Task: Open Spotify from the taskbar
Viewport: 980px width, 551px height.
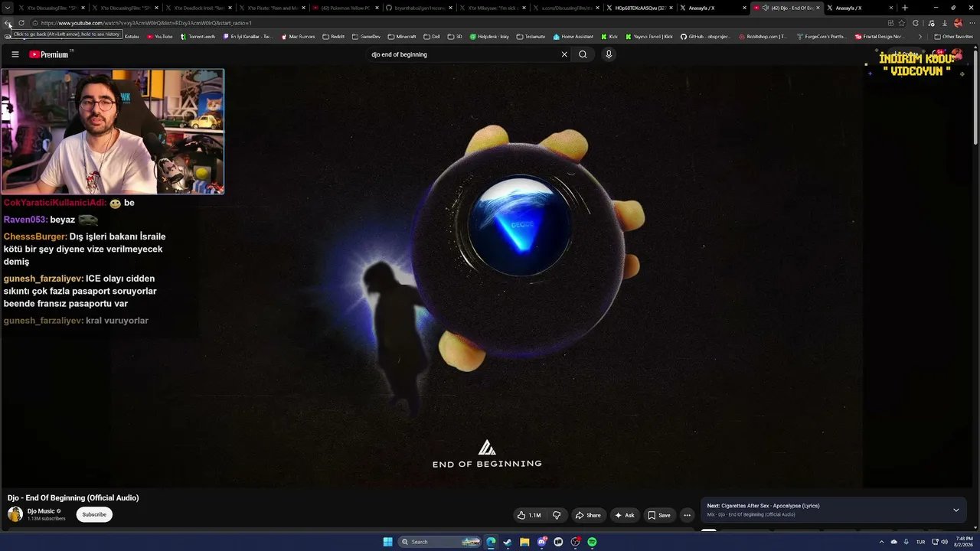Action: (x=592, y=542)
